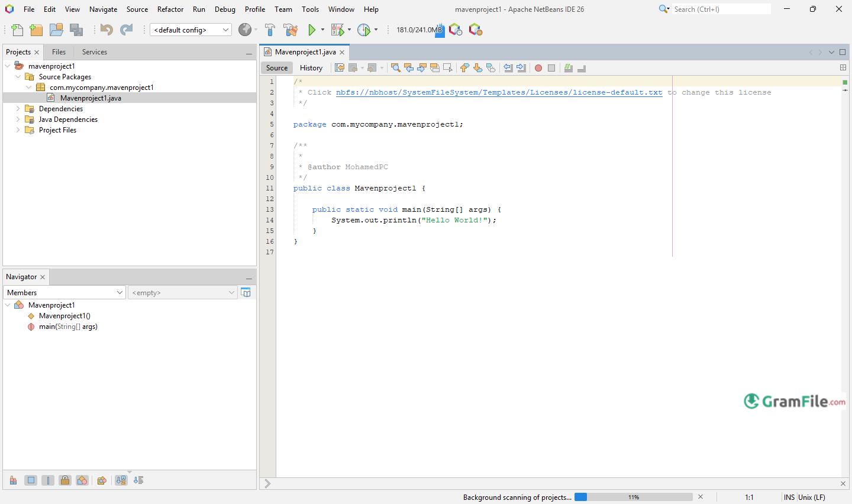Click the New File toolbar icon

point(17,30)
